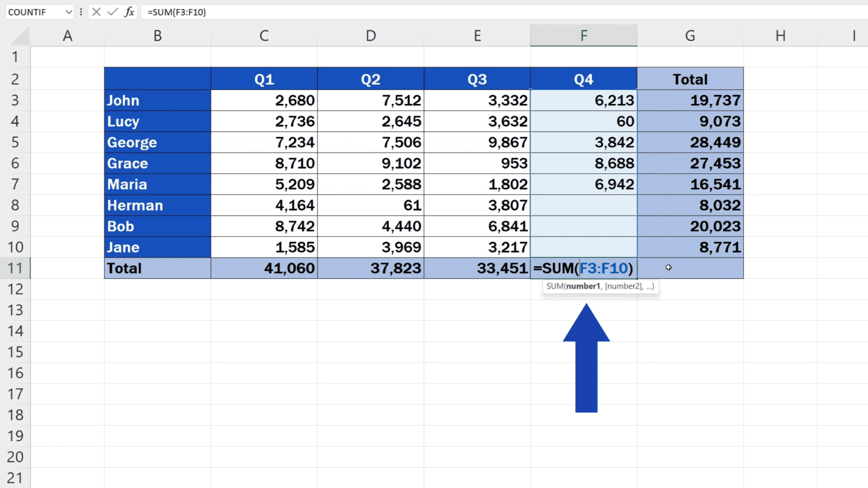Click the Name Box showing COUNTIF
The image size is (868, 488).
click(x=34, y=12)
